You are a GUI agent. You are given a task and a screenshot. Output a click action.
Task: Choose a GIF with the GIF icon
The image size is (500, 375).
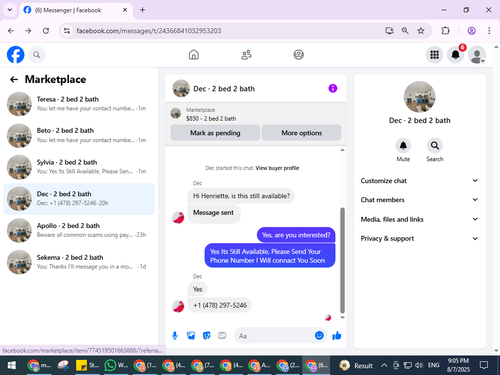(x=222, y=336)
